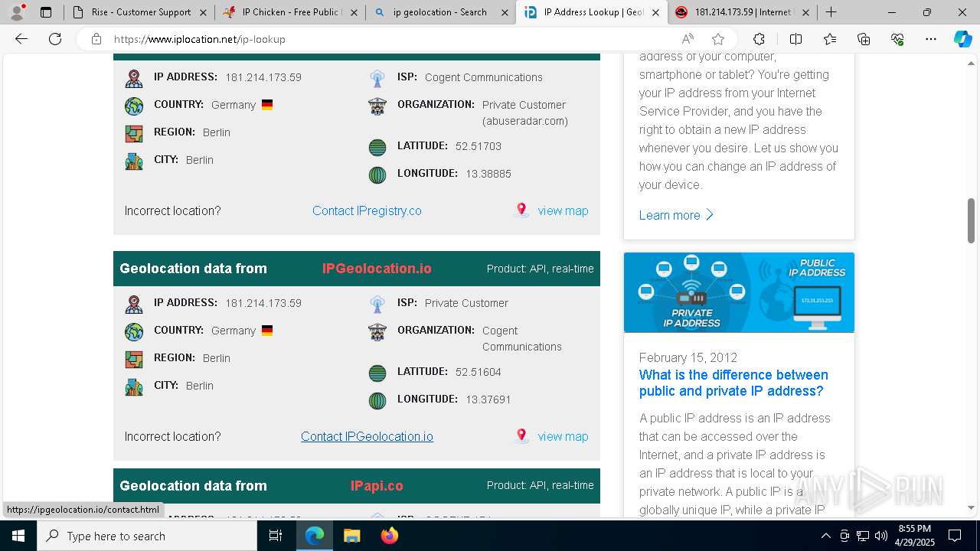The width and height of the screenshot is (980, 551).
Task: Close the Rise Customer Support tab
Action: point(203,12)
